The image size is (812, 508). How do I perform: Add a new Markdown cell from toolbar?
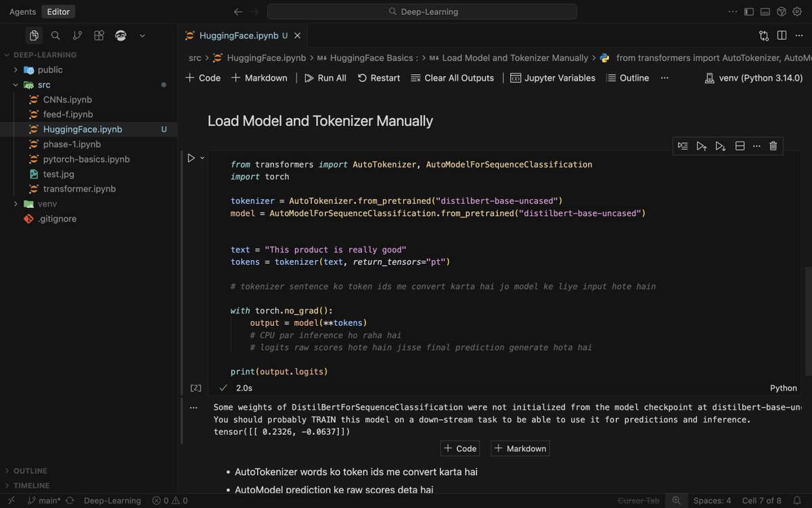click(x=259, y=78)
